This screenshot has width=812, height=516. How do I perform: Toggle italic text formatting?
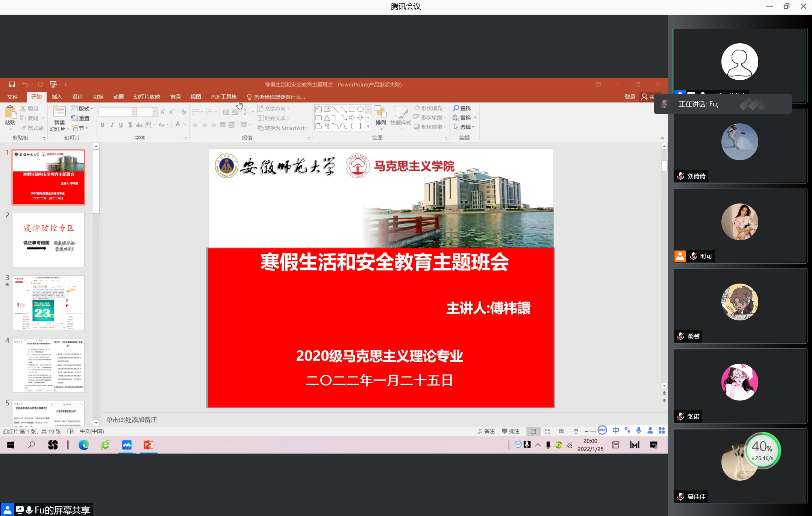tap(112, 125)
